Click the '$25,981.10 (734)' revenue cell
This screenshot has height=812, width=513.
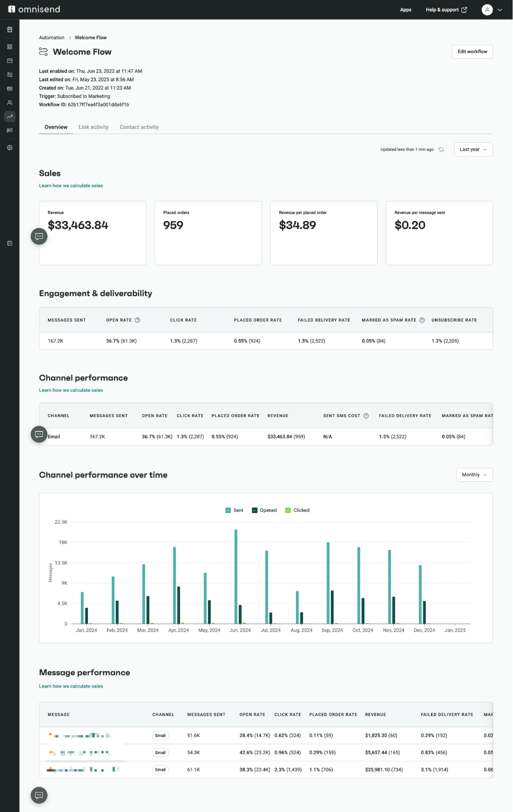pyautogui.click(x=384, y=770)
